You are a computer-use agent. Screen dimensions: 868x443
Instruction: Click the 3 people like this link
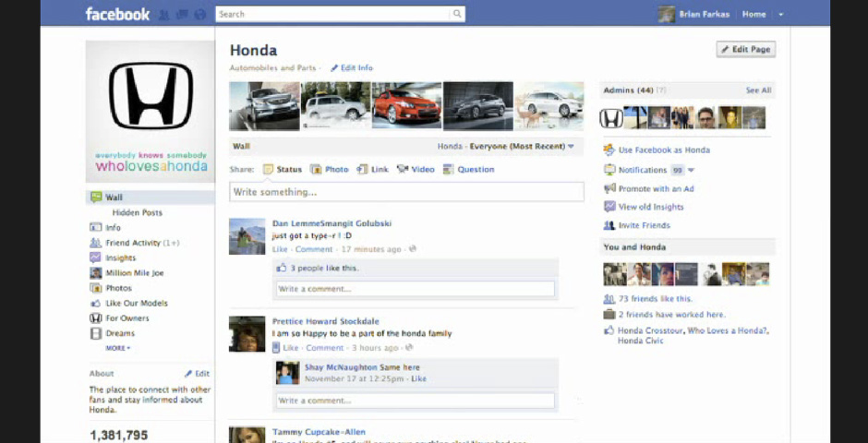324,269
